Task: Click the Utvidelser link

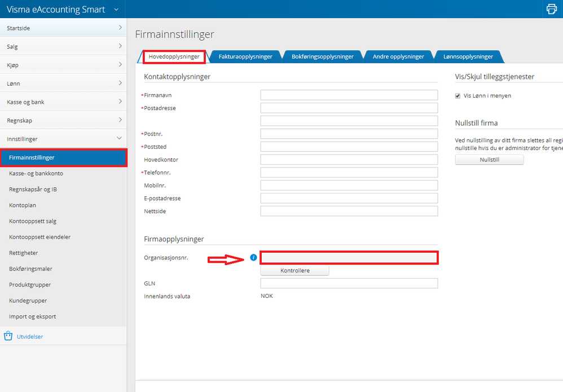Action: tap(30, 337)
